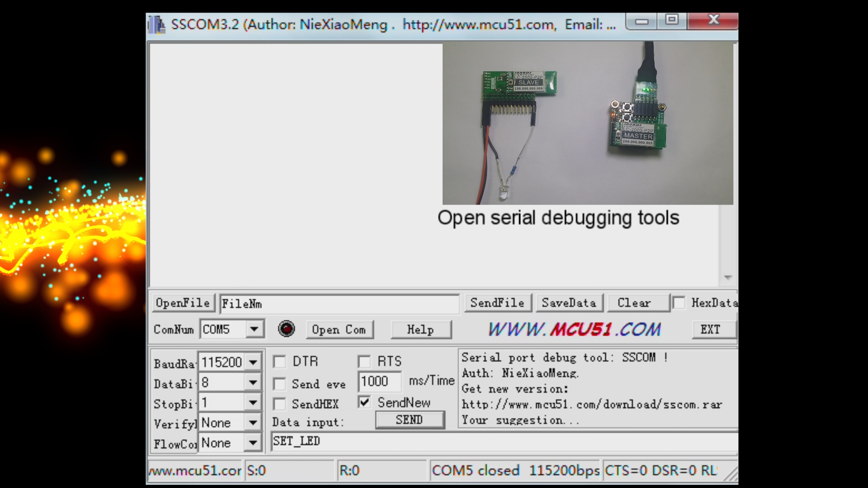Click the 1000 ms/Time interval field
868x488 pixels.
point(380,381)
